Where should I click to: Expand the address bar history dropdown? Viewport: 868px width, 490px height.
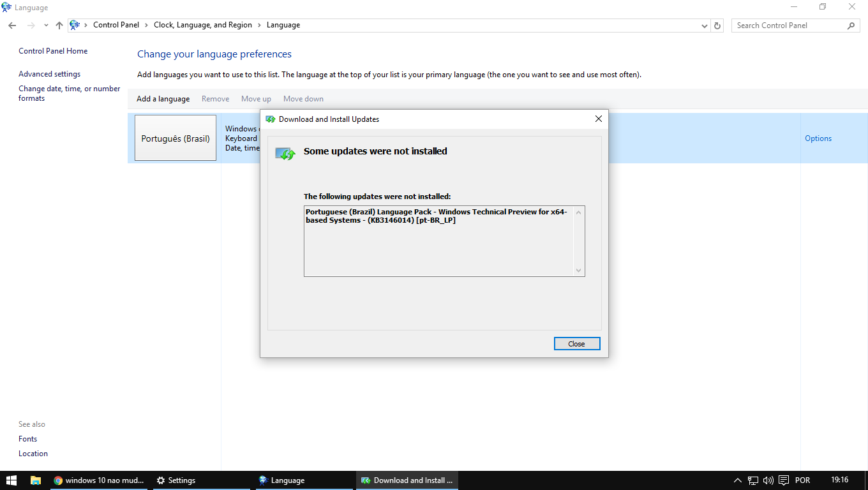pyautogui.click(x=705, y=26)
